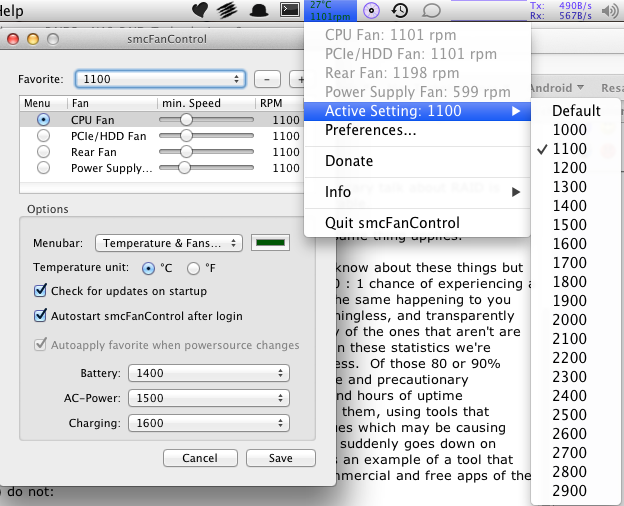This screenshot has width=624, height=506.
Task: Choose °F temperature unit
Action: pos(193,268)
